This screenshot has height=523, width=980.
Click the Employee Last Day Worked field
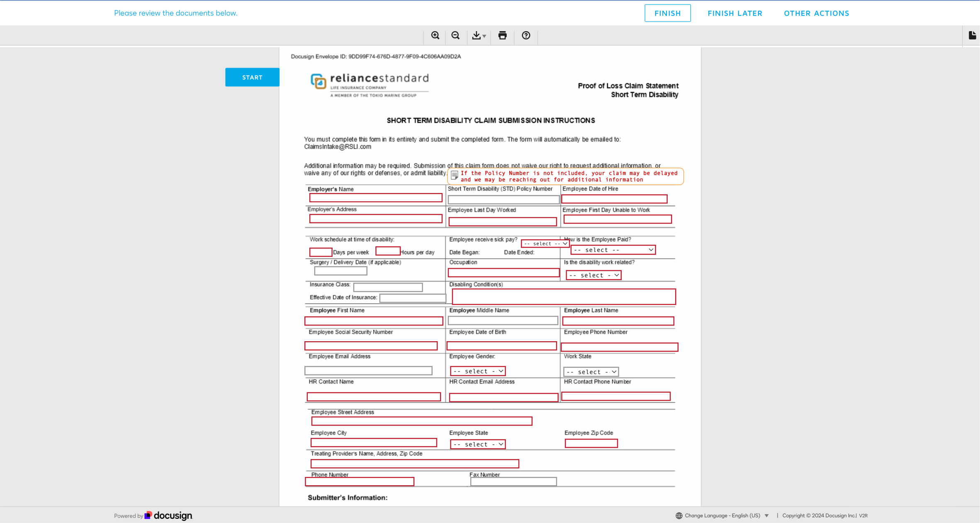[503, 222]
